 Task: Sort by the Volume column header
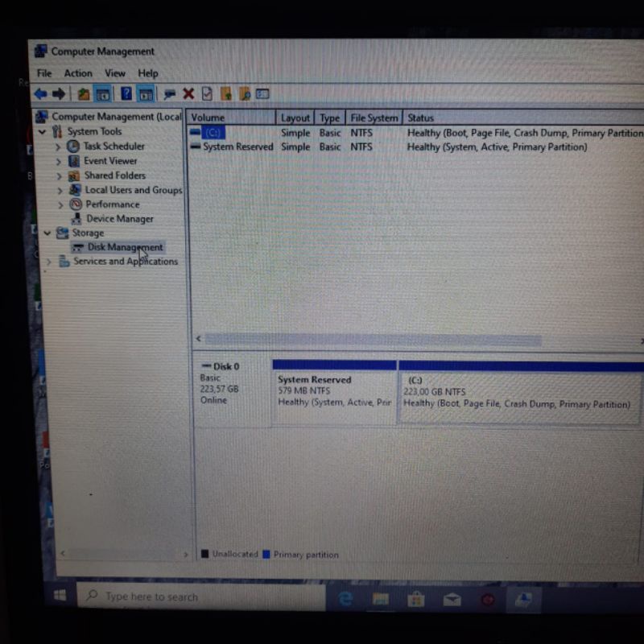231,118
